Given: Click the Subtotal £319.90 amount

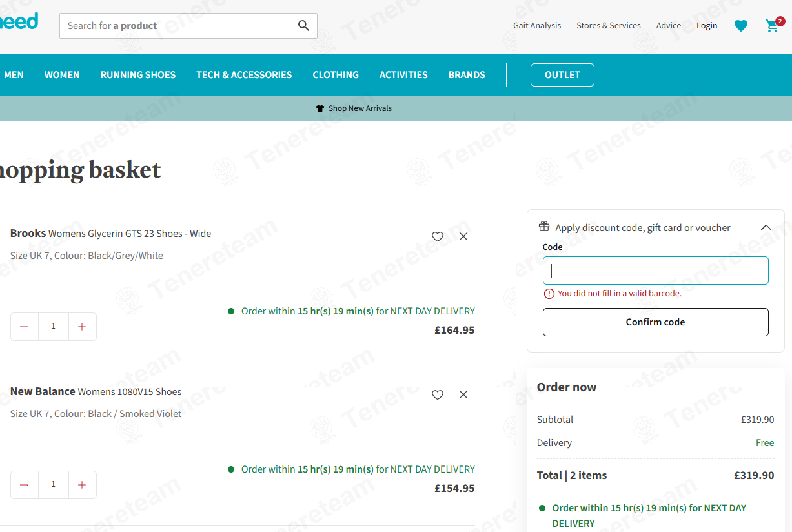Looking at the screenshot, I should click(757, 420).
